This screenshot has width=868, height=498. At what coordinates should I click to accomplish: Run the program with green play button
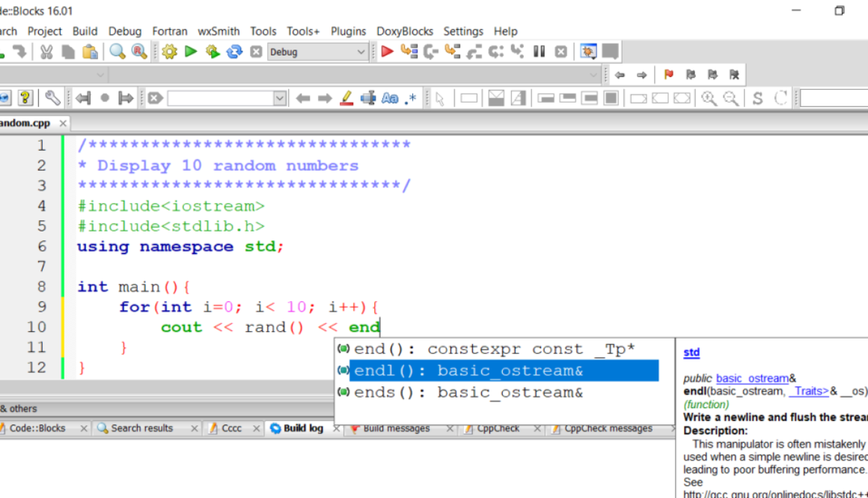[x=191, y=52]
